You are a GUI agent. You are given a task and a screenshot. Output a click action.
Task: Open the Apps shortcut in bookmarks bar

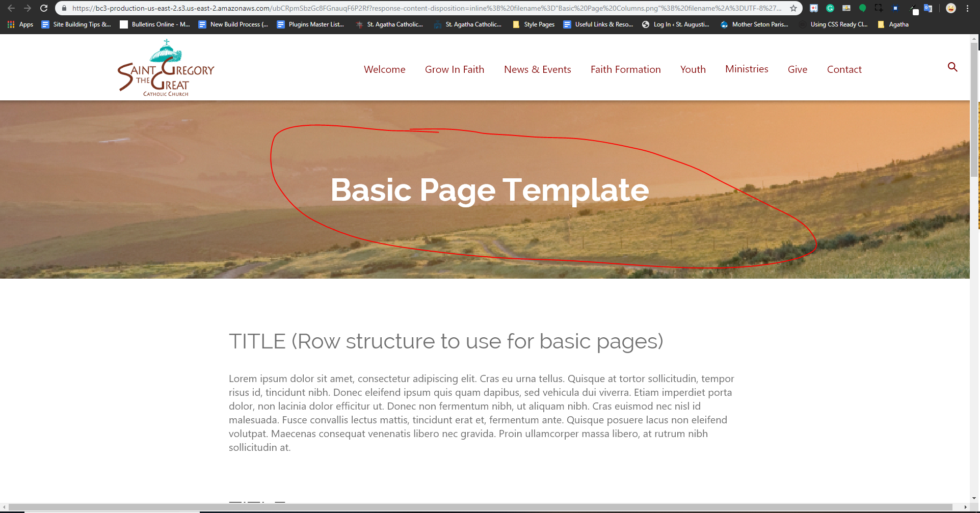click(20, 24)
